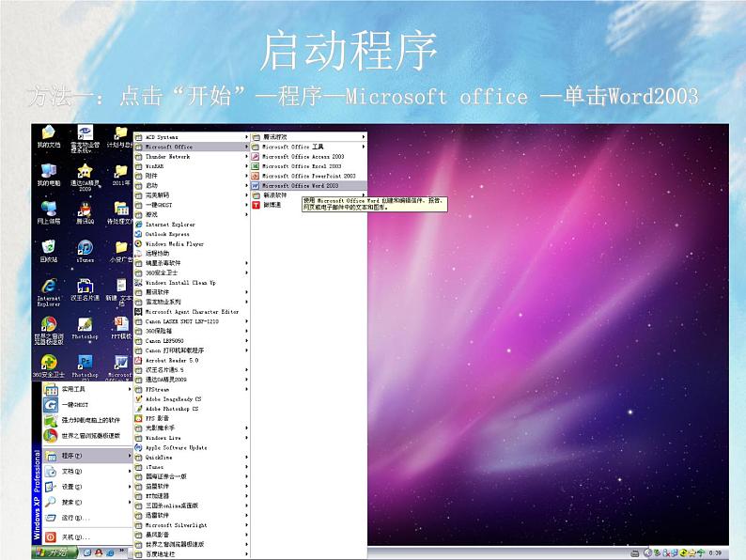Click 关机(U) shut down entry
Viewport: 746px width, 560px height.
87,537
